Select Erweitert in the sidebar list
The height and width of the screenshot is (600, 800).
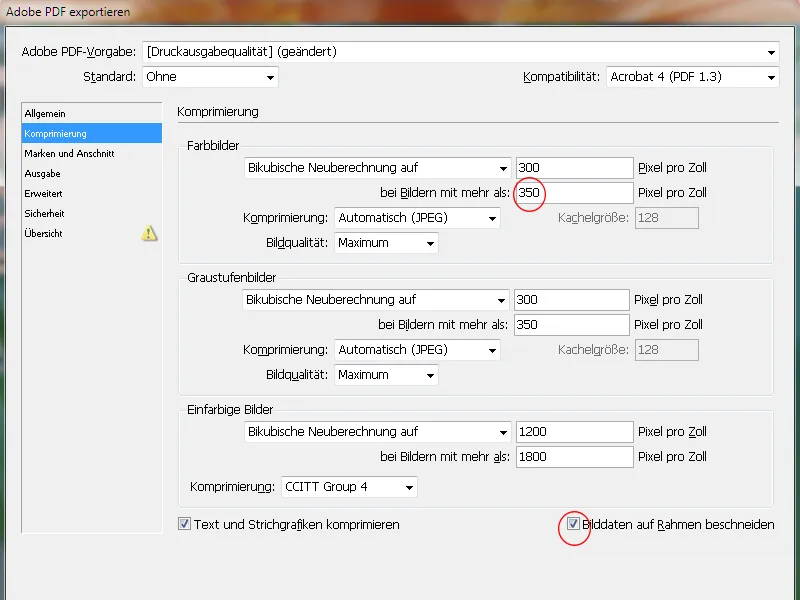click(x=92, y=193)
